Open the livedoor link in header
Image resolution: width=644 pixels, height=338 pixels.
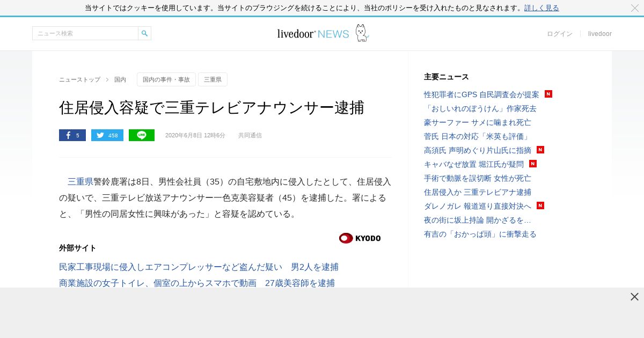[600, 34]
